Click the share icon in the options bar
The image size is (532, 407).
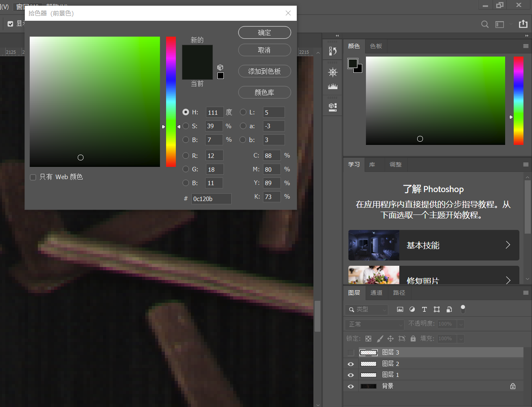pyautogui.click(x=523, y=24)
